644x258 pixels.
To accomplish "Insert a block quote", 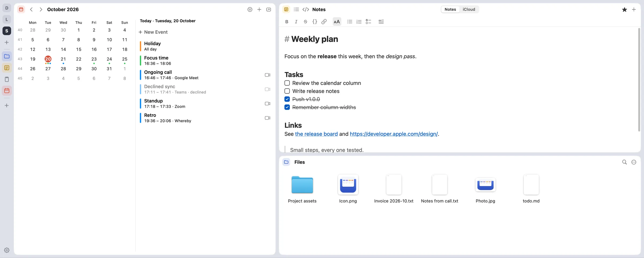I will [381, 22].
